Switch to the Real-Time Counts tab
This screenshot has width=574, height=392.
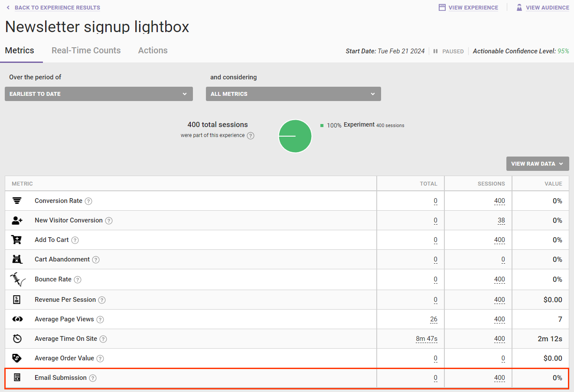(x=86, y=50)
